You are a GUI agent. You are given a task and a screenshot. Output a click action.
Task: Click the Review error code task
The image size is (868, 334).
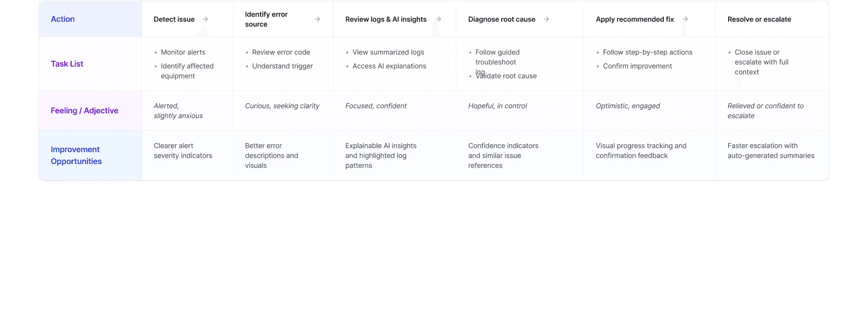[x=281, y=52]
